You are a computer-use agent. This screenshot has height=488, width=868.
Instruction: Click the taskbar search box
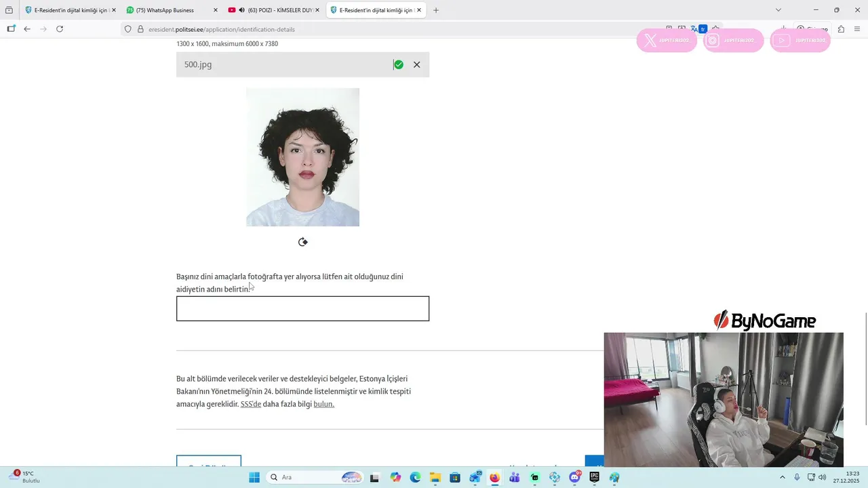(x=316, y=477)
